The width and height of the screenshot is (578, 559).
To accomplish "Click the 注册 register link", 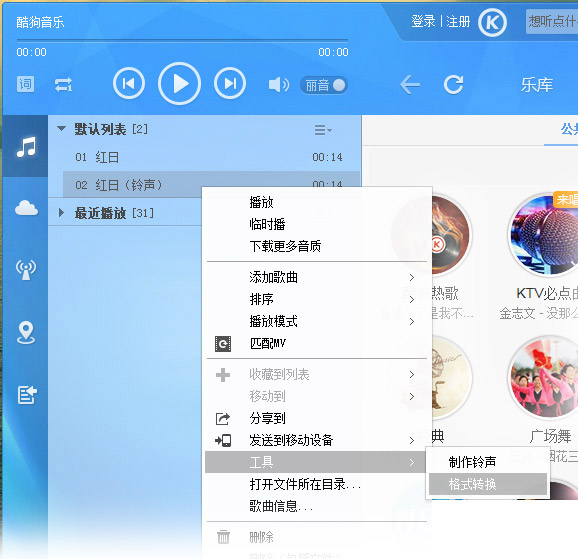I will (x=458, y=21).
